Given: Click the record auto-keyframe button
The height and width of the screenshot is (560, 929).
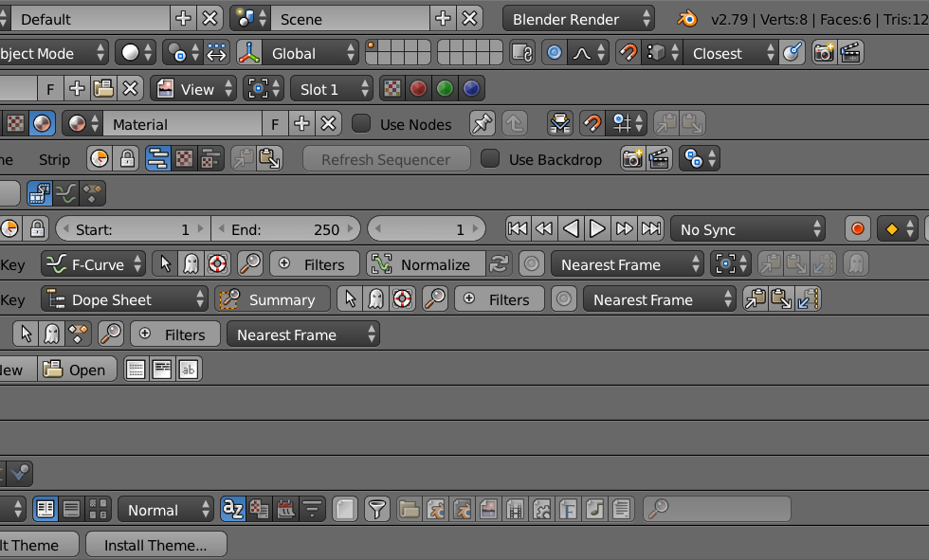Looking at the screenshot, I should [x=857, y=229].
